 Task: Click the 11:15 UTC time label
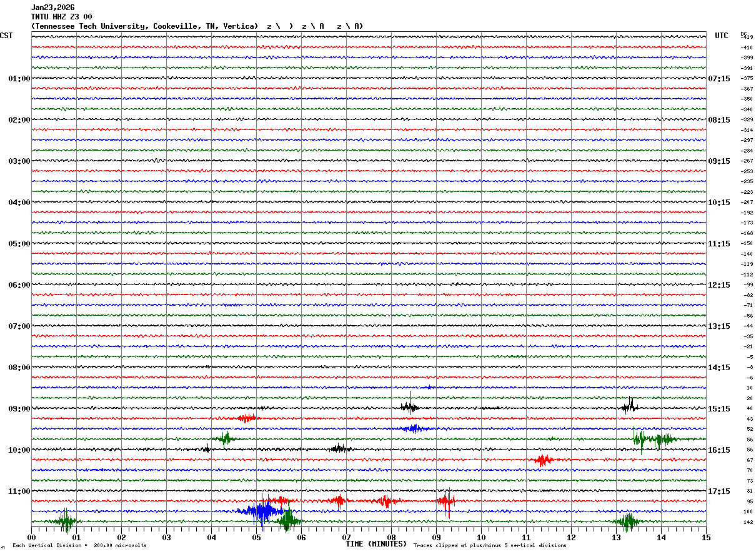click(719, 244)
